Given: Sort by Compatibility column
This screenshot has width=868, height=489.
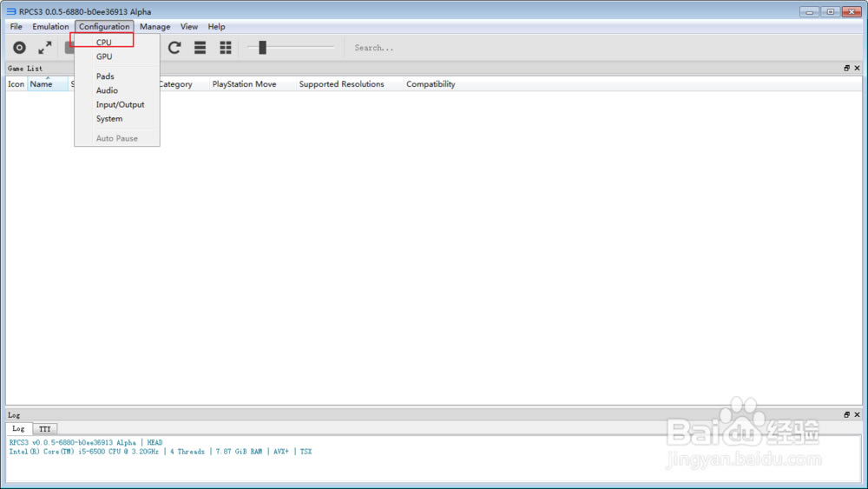Looking at the screenshot, I should (x=431, y=84).
